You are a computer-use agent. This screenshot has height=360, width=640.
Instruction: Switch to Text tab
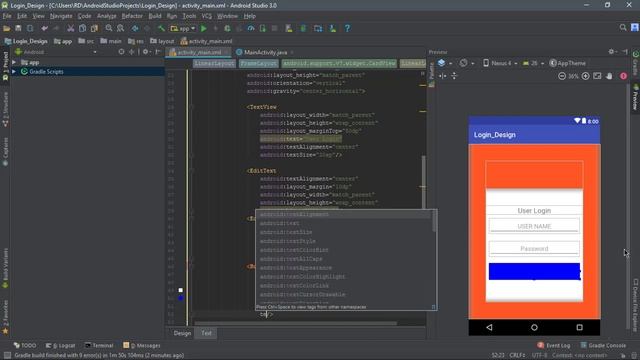206,333
